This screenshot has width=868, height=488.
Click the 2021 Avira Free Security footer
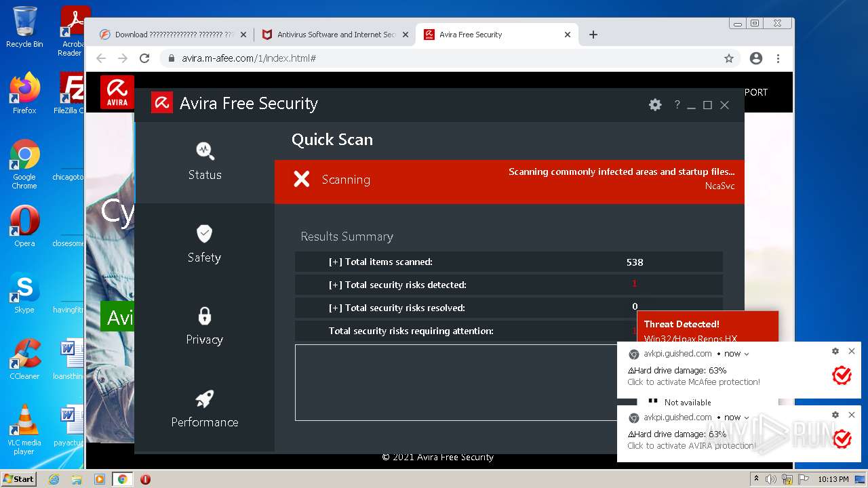[x=438, y=457]
